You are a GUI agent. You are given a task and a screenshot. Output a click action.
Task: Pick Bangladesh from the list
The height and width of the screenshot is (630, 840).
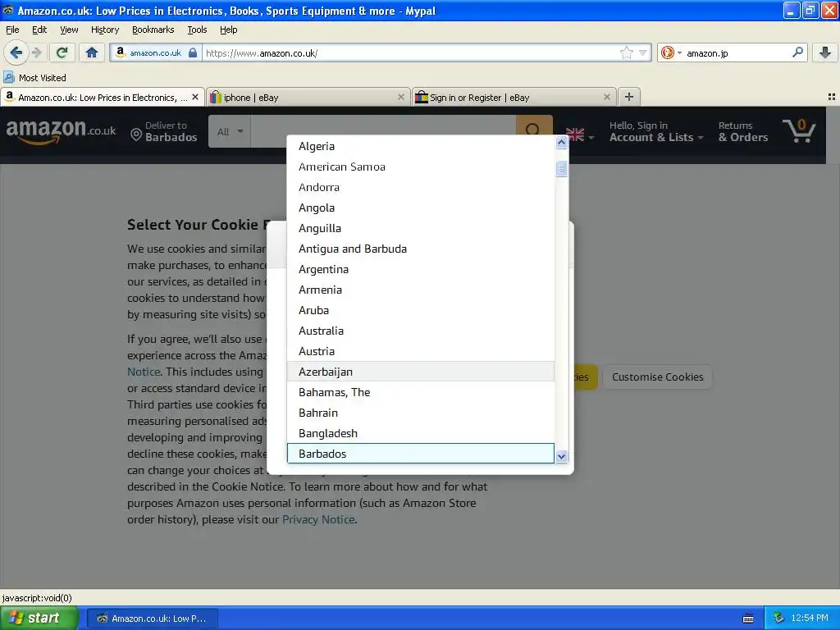pyautogui.click(x=421, y=433)
